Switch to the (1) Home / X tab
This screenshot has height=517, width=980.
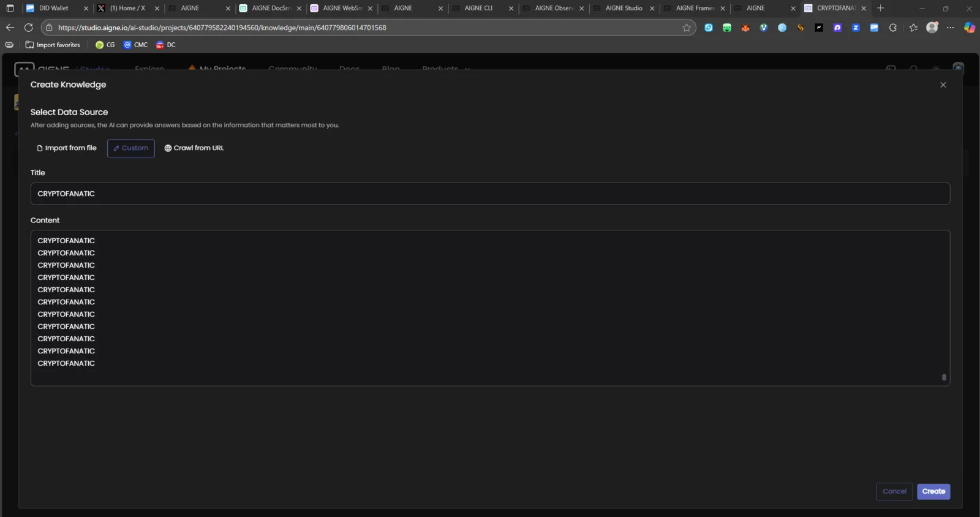(x=127, y=8)
